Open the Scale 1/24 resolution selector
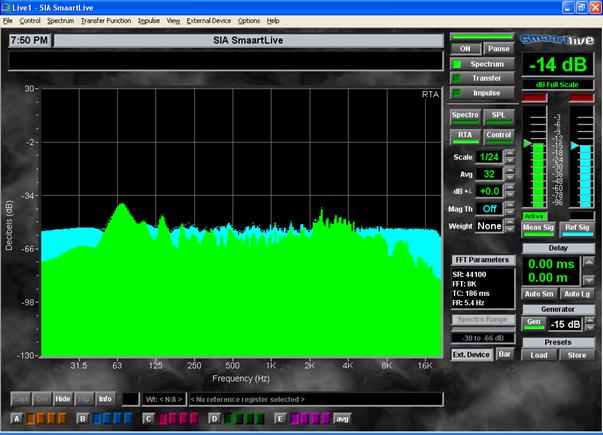The height and width of the screenshot is (435, 603). click(x=489, y=157)
